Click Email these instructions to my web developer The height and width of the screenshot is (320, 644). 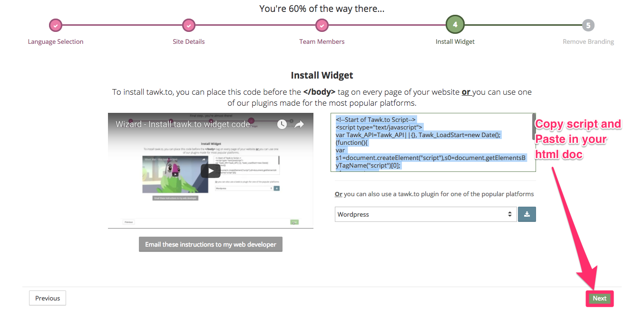click(x=211, y=244)
